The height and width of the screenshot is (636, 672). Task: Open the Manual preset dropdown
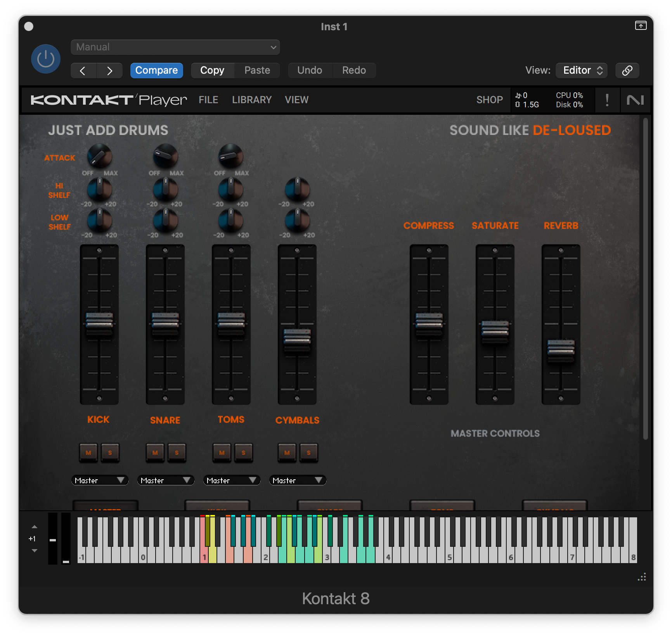tap(175, 47)
